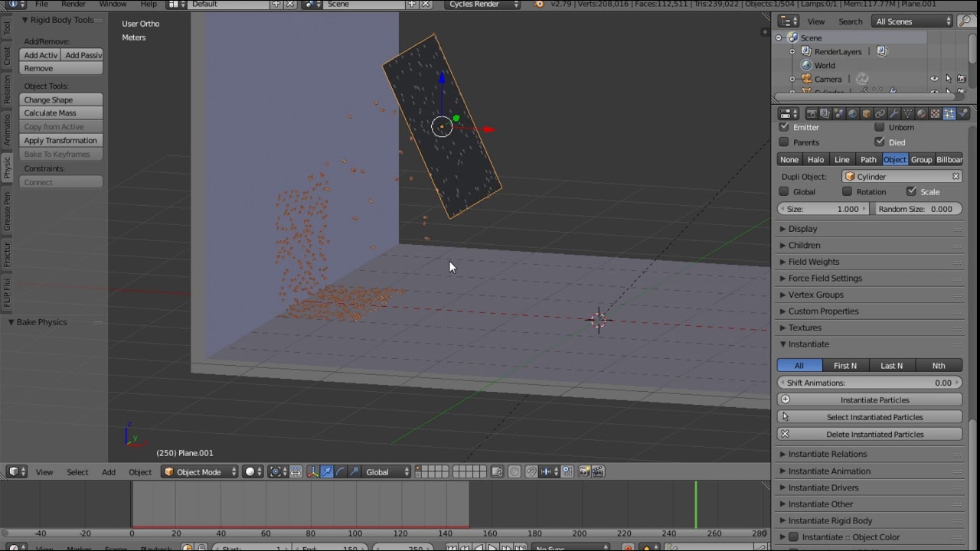The height and width of the screenshot is (551, 980).
Task: Toggle Camera selectability arrow icon in outliner
Action: 949,79
